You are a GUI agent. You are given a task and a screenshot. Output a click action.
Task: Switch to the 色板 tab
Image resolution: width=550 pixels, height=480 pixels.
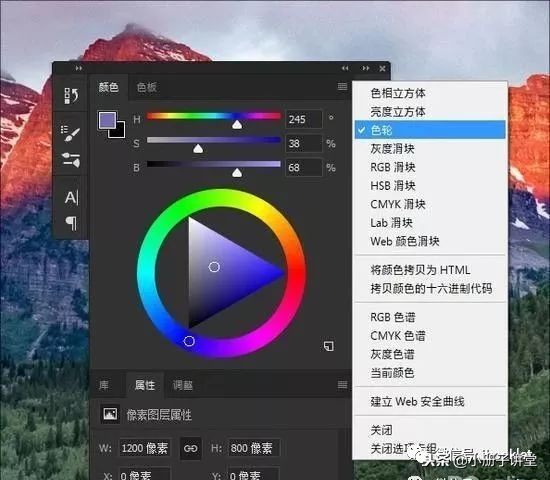coord(147,87)
